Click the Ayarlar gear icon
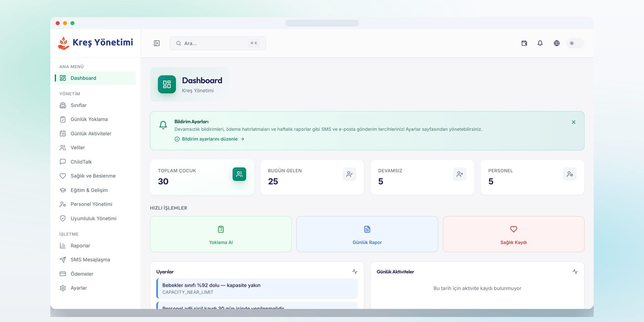The height and width of the screenshot is (322, 644). pyautogui.click(x=63, y=288)
